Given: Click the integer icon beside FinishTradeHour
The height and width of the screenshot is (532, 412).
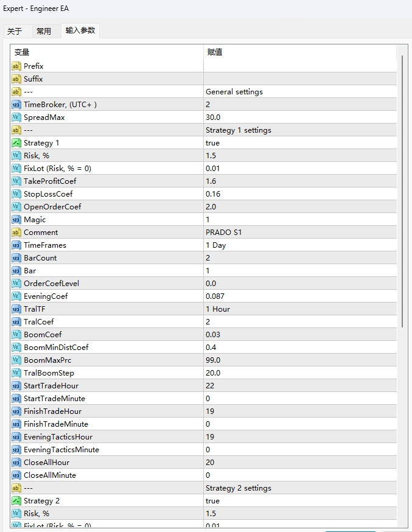Looking at the screenshot, I should tap(16, 411).
